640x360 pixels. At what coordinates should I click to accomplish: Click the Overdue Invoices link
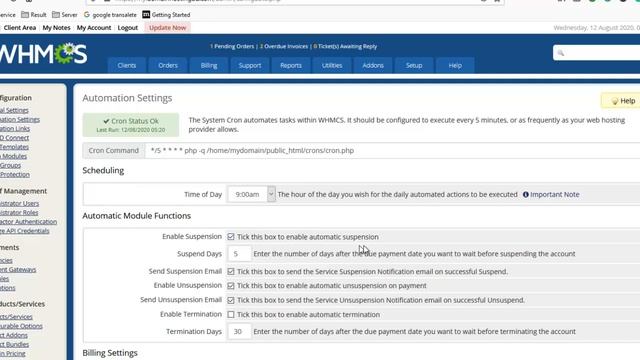click(284, 47)
